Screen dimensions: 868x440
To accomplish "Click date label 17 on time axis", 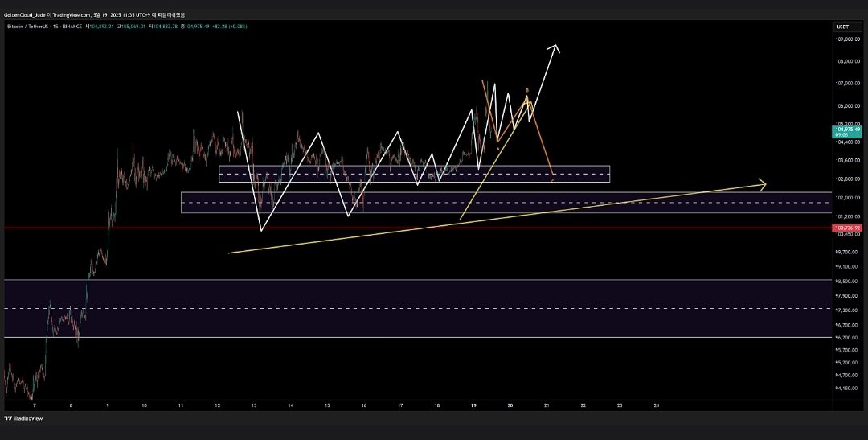I will pos(400,405).
